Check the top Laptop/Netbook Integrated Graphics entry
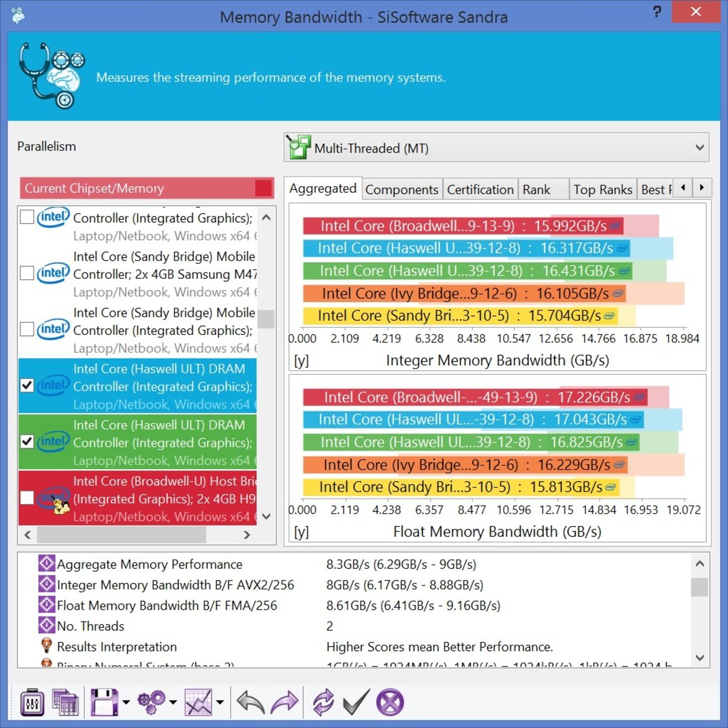Image resolution: width=728 pixels, height=728 pixels. coord(27,217)
